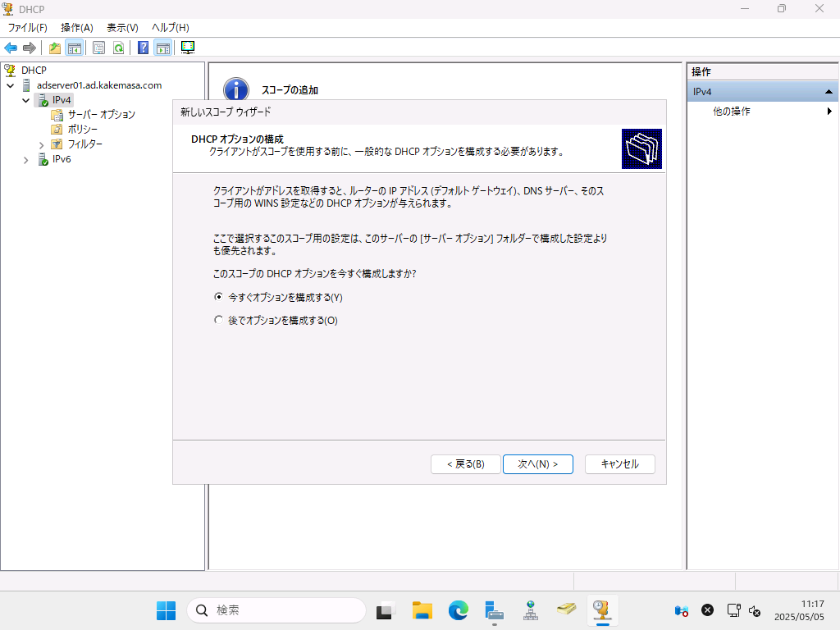Screen dimensions: 840x630
Task: Click the taskbar 検索 search box
Action: coord(276,610)
